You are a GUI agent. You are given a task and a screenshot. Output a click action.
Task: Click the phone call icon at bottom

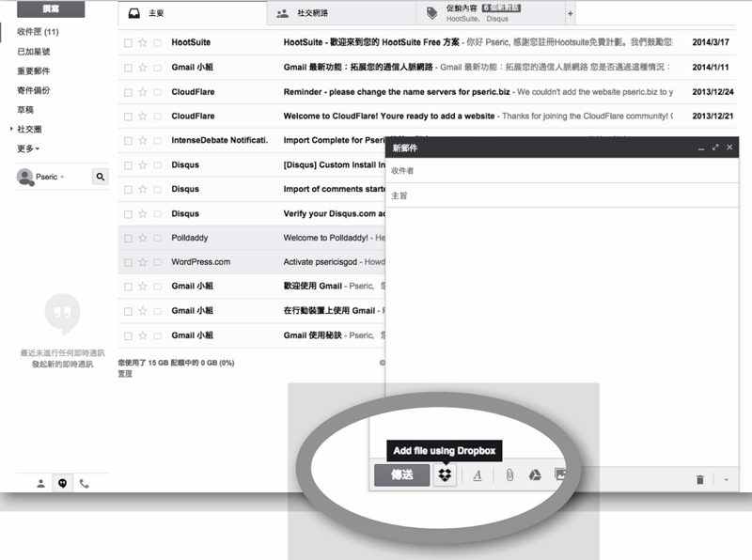tap(85, 484)
